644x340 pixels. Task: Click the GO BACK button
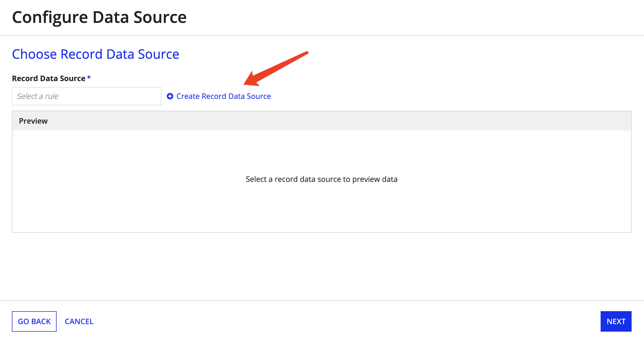pos(34,321)
